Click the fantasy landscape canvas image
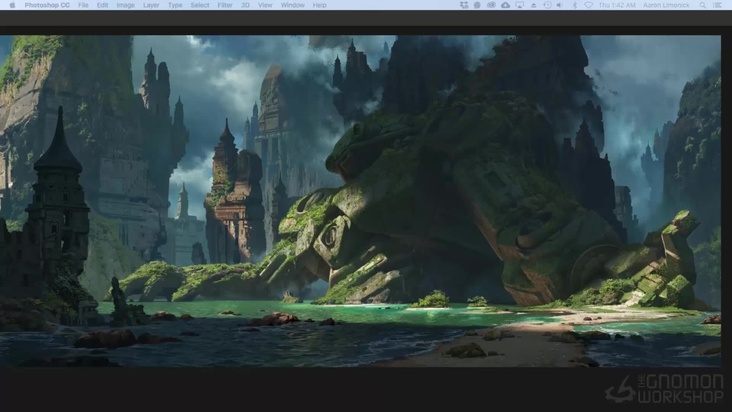 (x=360, y=201)
